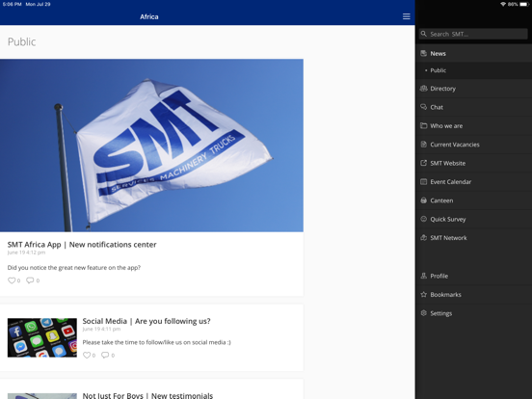Open Profile from the side menu
This screenshot has height=399, width=532.
tap(473, 276)
